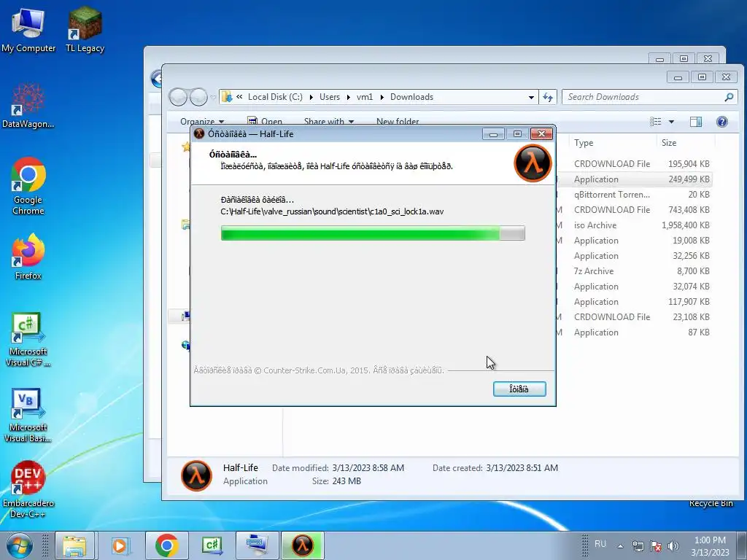Toggle the Explorer preview pane icon

tap(695, 122)
